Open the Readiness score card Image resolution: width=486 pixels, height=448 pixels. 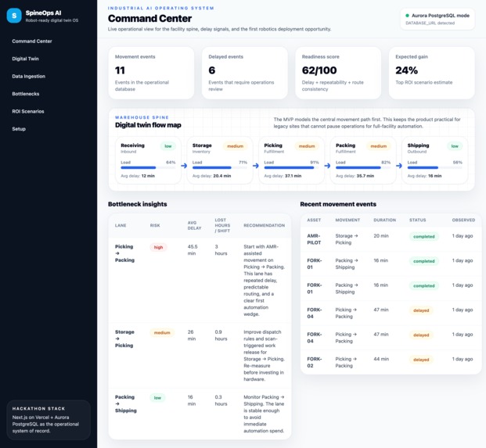pyautogui.click(x=338, y=73)
